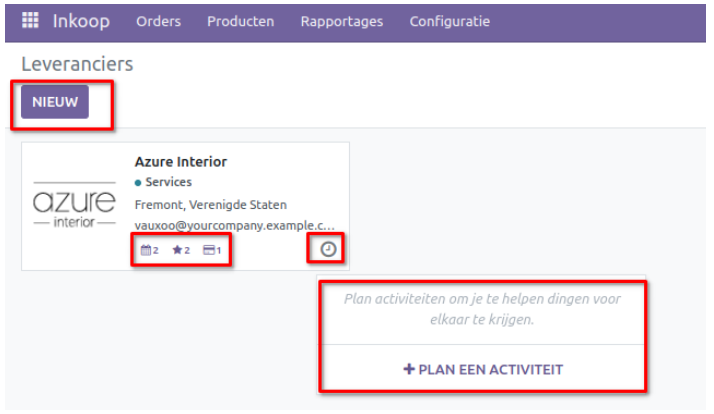Select the Services tag label
This screenshot has width=714, height=414.
pos(168,183)
